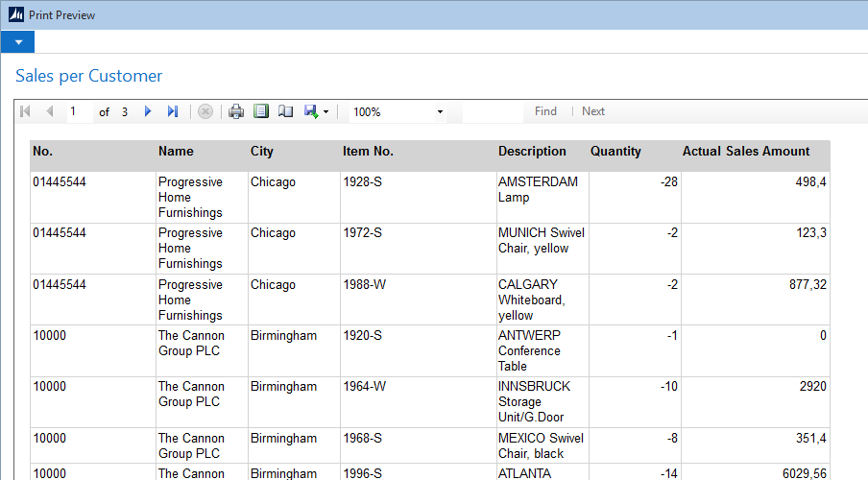Open the page setup icon
868x480 pixels.
pyautogui.click(x=285, y=111)
